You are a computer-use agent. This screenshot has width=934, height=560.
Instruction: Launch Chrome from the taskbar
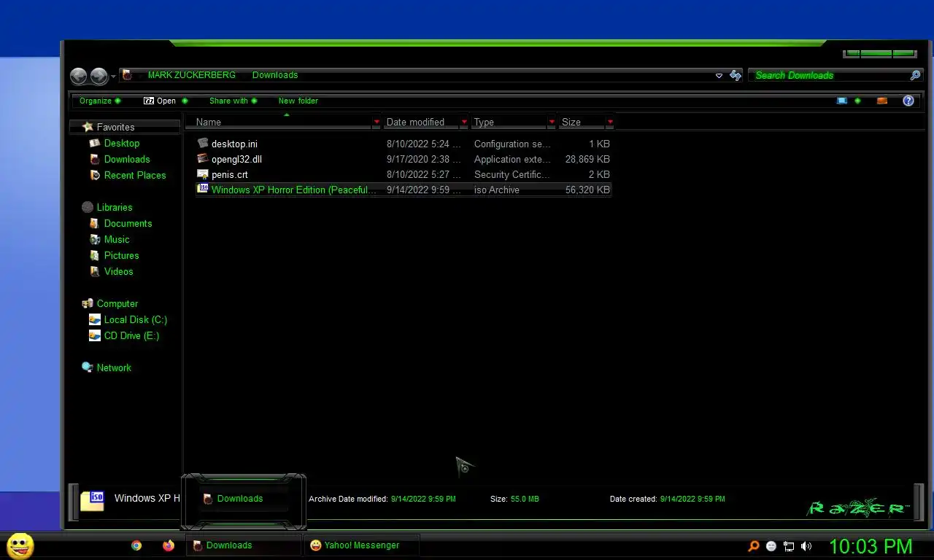click(x=136, y=545)
